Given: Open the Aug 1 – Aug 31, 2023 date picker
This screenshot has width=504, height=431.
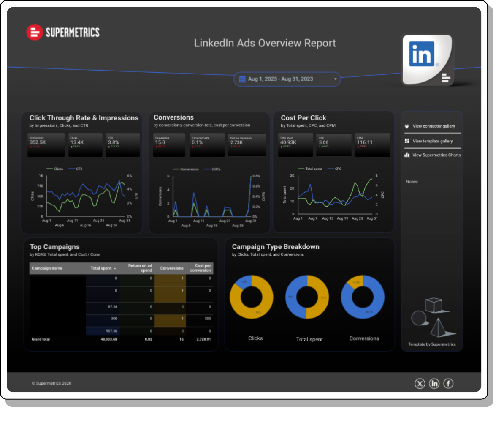Looking at the screenshot, I should [x=281, y=79].
